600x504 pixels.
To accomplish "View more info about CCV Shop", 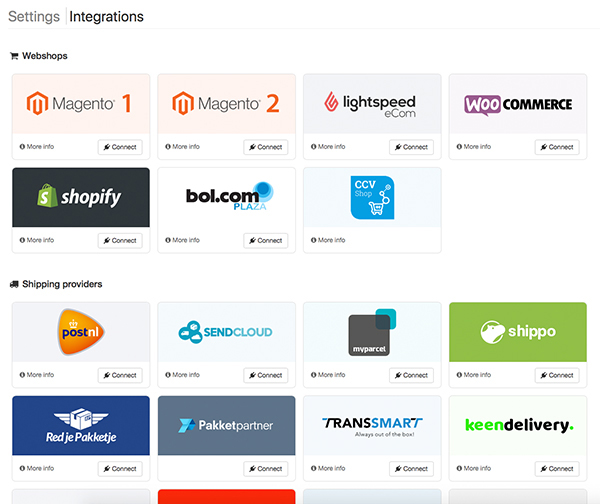I will [x=328, y=240].
